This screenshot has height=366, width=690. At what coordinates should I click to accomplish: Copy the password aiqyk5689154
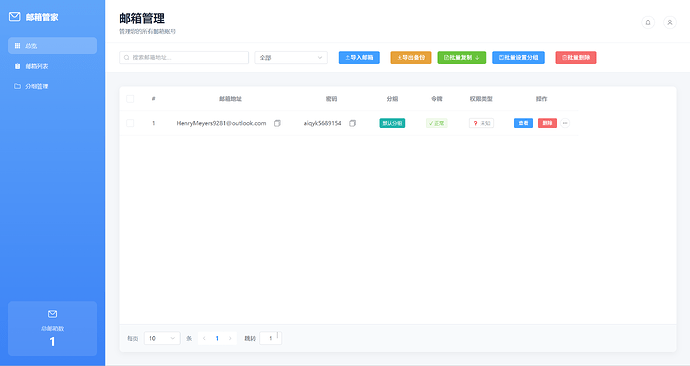tap(352, 123)
